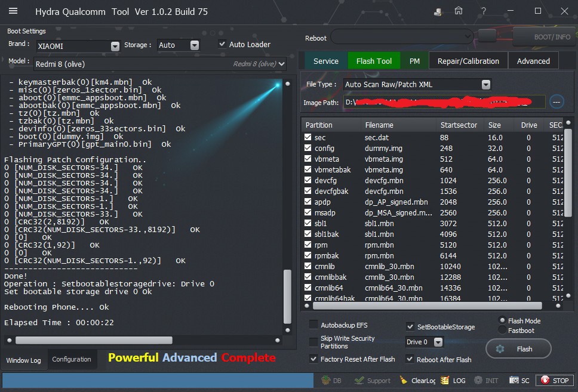Click the button beside Reboot dropdown
This screenshot has height=392, width=578.
click(487, 36)
